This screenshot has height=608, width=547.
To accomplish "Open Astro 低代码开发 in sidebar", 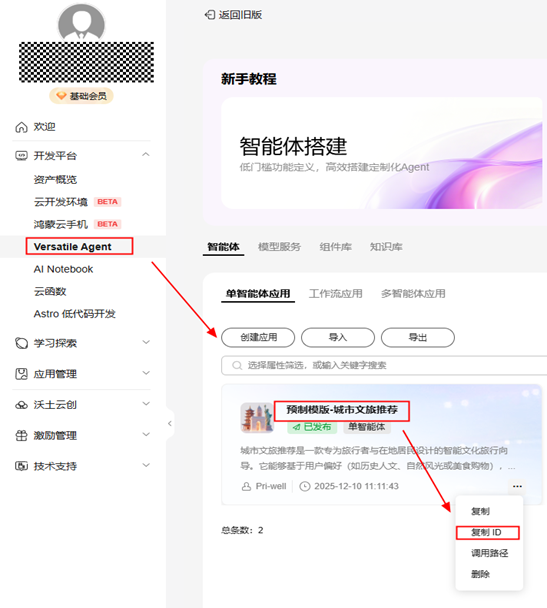I will click(74, 314).
